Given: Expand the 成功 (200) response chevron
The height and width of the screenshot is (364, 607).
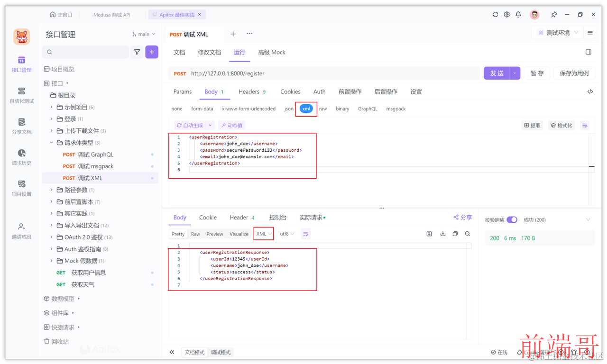Looking at the screenshot, I should coord(588,220).
